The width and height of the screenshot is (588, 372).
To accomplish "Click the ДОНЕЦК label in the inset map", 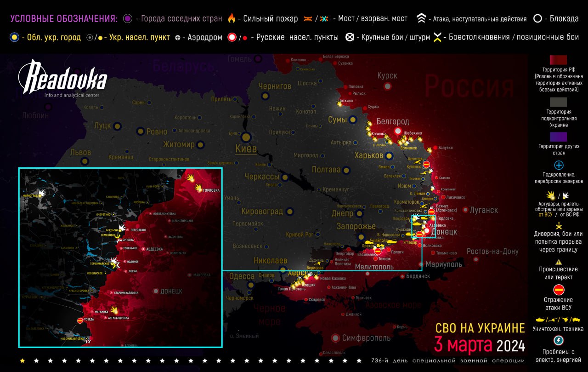I will coord(172,291).
